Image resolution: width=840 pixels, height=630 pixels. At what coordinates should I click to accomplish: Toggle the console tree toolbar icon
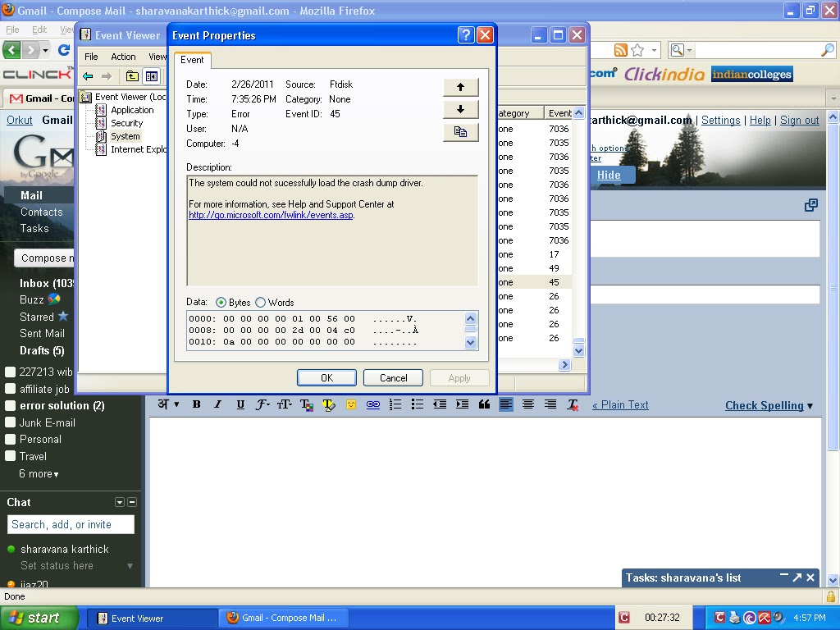[x=152, y=76]
